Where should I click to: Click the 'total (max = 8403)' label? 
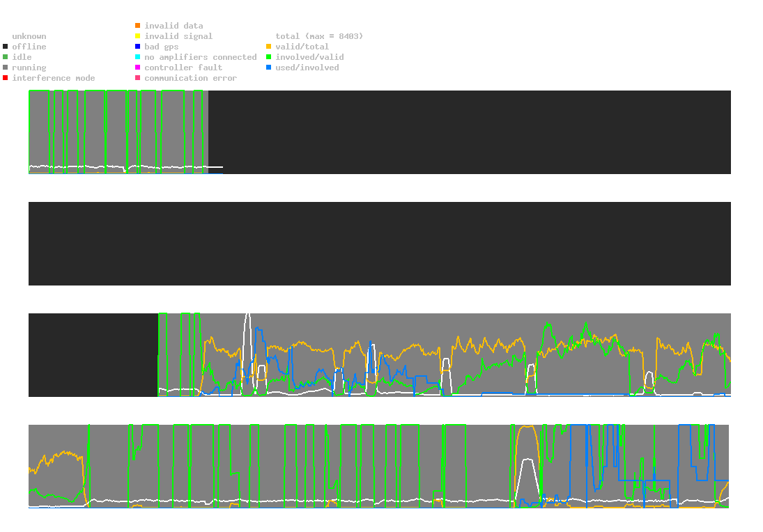(319, 36)
